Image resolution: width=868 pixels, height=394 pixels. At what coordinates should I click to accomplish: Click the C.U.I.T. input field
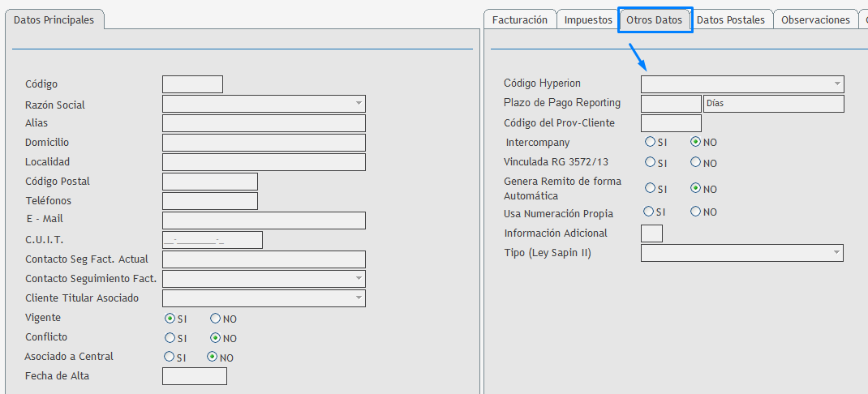pos(213,240)
